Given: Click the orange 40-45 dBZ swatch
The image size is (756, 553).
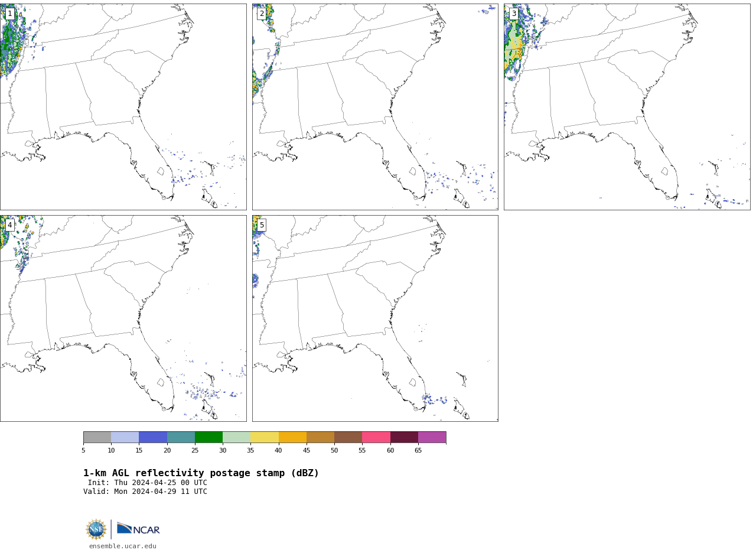Looking at the screenshot, I should point(292,437).
